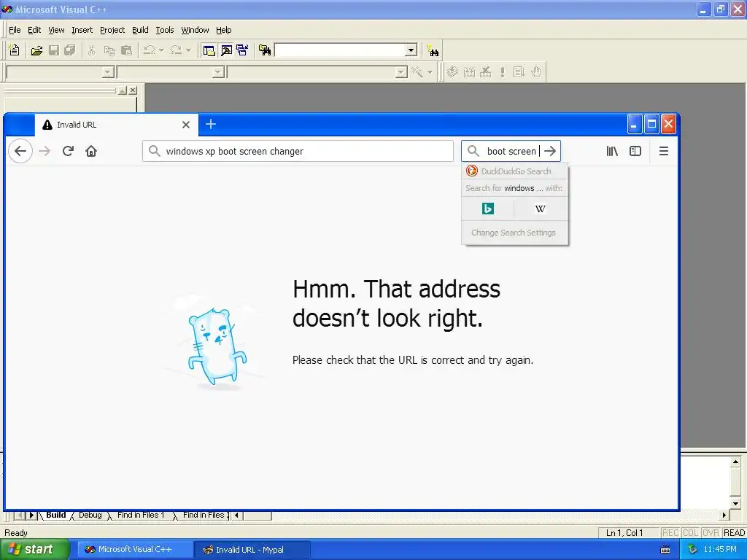Viewport: 747px width, 560px height.
Task: Expand the WizardBar actions dropdown arrow
Action: click(x=430, y=72)
